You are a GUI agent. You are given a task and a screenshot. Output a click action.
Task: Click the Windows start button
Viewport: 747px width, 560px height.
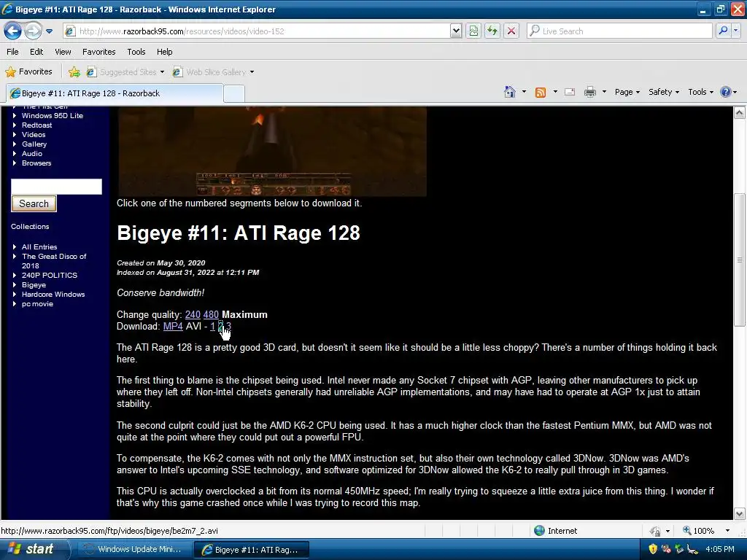click(34, 549)
